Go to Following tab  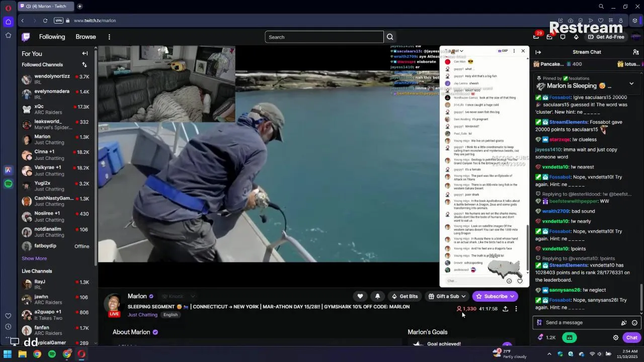click(x=52, y=37)
